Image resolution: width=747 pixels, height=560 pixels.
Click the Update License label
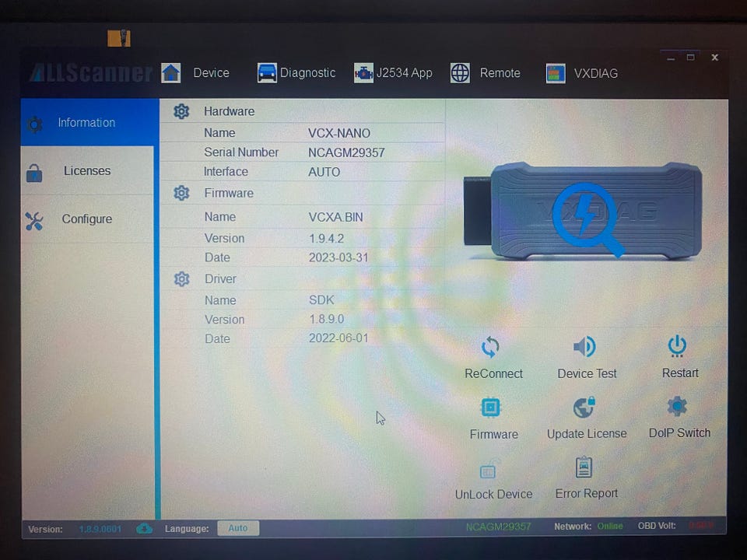click(x=587, y=434)
